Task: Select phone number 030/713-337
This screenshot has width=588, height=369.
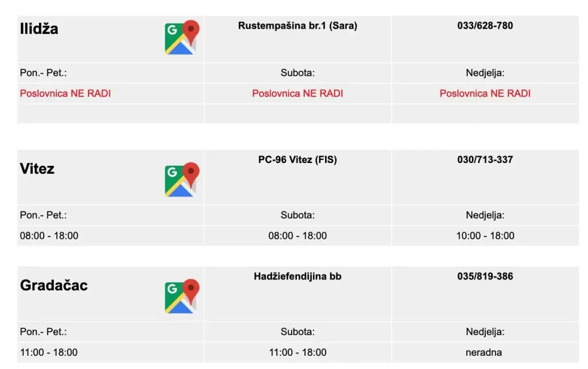Action: click(485, 160)
